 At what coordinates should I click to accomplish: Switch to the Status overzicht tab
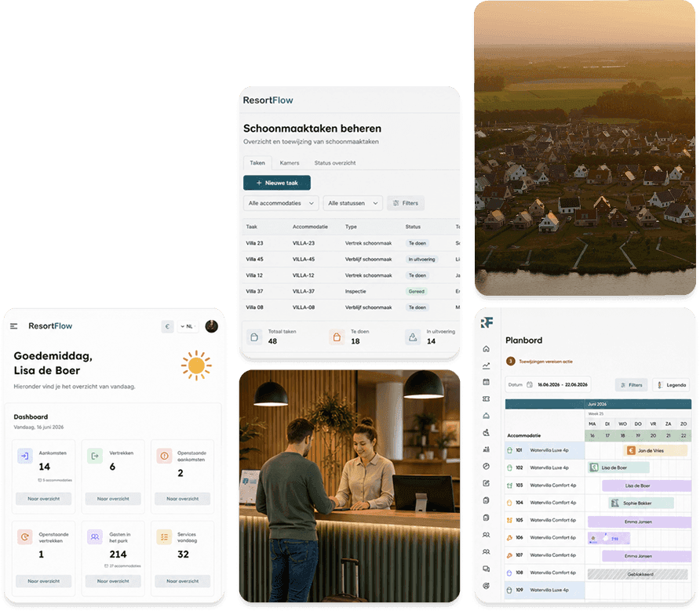[x=335, y=163]
